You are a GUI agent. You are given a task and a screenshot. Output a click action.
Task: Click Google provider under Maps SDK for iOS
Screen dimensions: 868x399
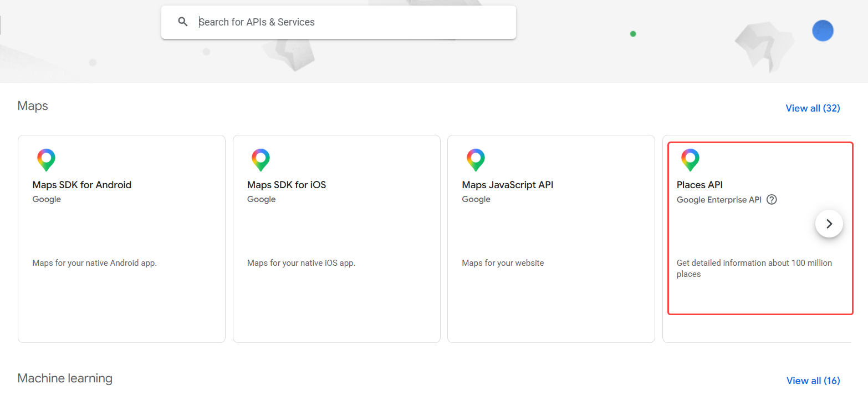click(x=261, y=199)
